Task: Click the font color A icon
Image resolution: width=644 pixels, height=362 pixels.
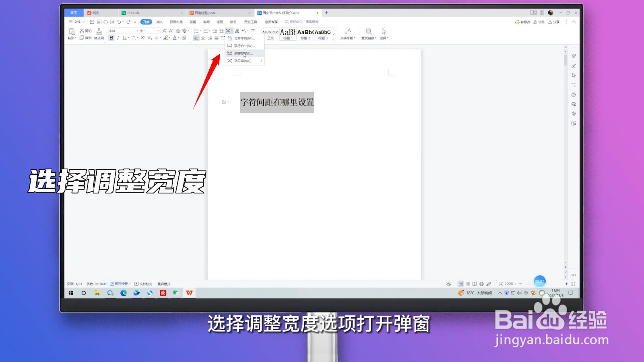Action: pyautogui.click(x=175, y=38)
